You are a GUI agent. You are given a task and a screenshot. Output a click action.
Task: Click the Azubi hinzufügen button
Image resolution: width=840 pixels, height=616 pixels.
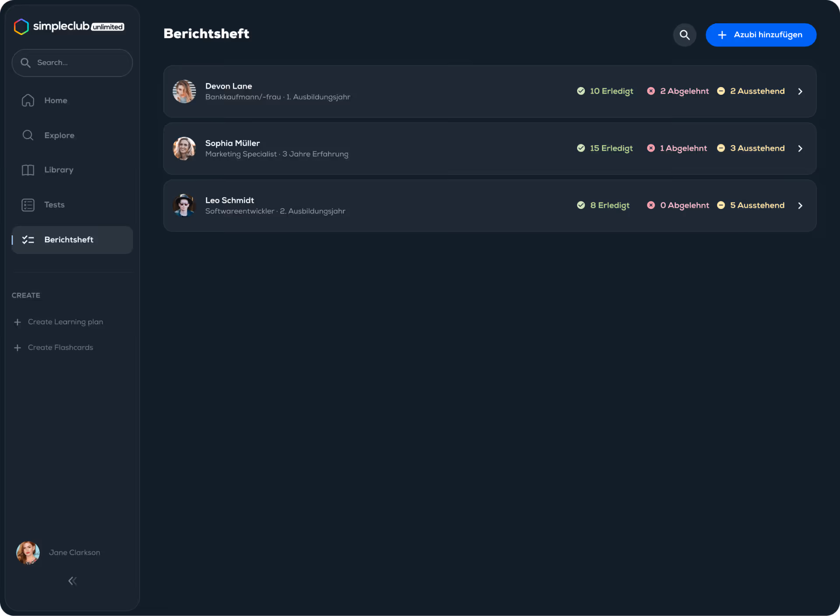tap(761, 35)
